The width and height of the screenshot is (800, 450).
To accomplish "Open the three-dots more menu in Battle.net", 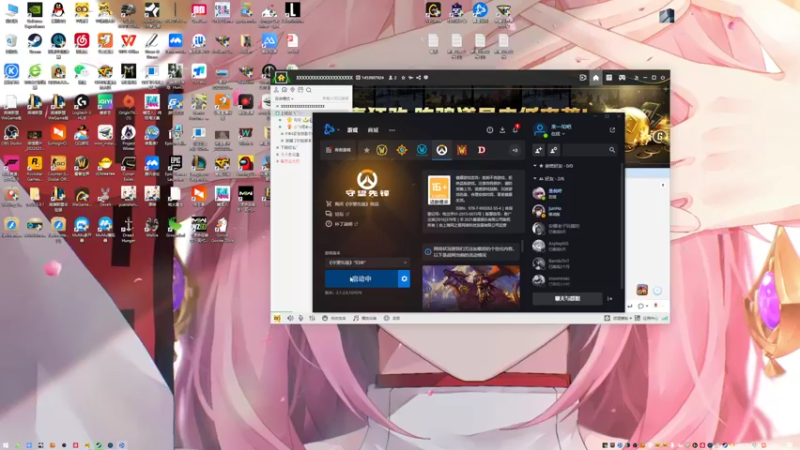I will point(392,130).
